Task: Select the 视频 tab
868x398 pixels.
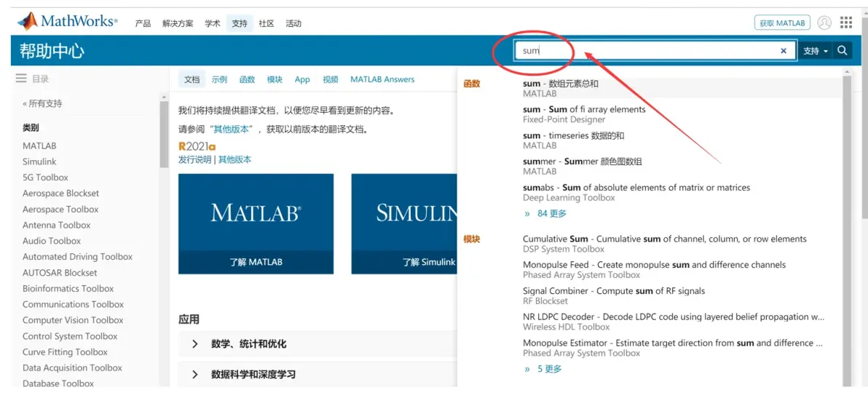Action: [331, 79]
